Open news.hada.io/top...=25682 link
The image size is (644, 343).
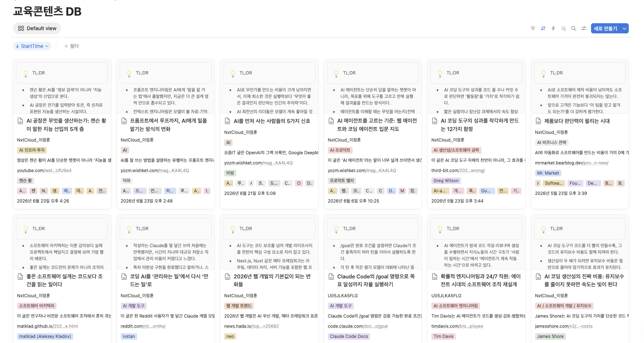(251, 326)
